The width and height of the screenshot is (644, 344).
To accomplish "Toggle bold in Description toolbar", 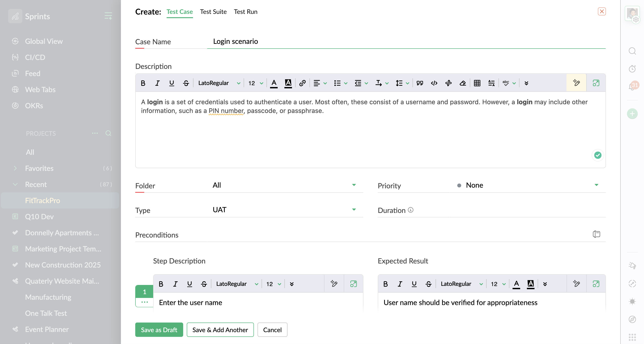I will (x=143, y=83).
